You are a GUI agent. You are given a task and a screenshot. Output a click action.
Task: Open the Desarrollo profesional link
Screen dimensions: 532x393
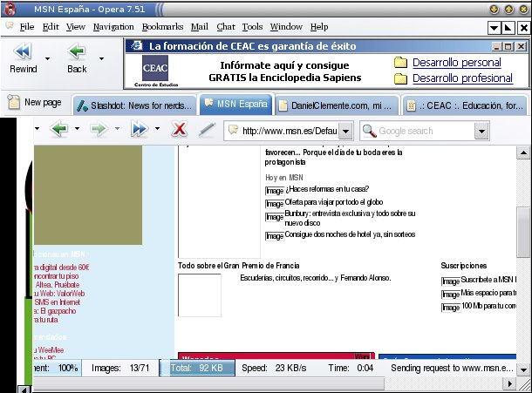tap(462, 78)
